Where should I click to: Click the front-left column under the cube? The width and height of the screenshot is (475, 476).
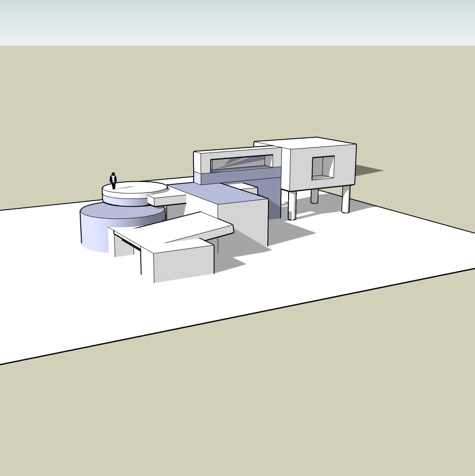(292, 205)
